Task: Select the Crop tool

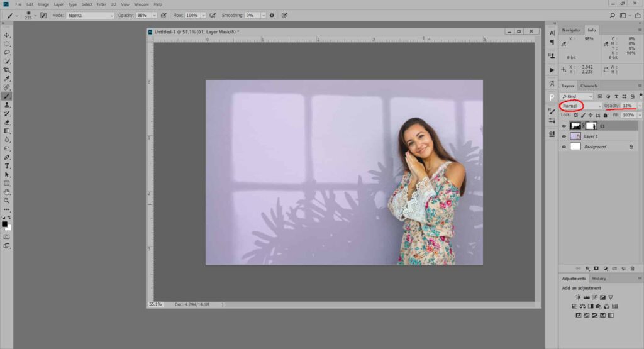Action: pyautogui.click(x=7, y=70)
